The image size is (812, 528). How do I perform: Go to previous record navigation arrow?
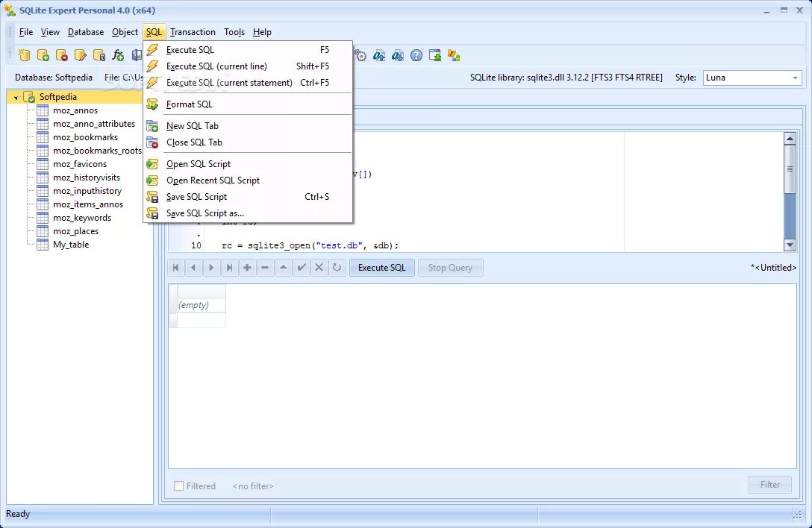193,268
